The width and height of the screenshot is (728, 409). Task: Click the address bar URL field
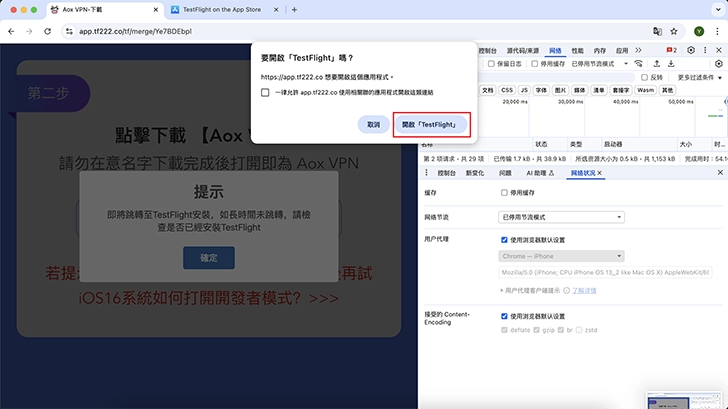pyautogui.click(x=362, y=32)
